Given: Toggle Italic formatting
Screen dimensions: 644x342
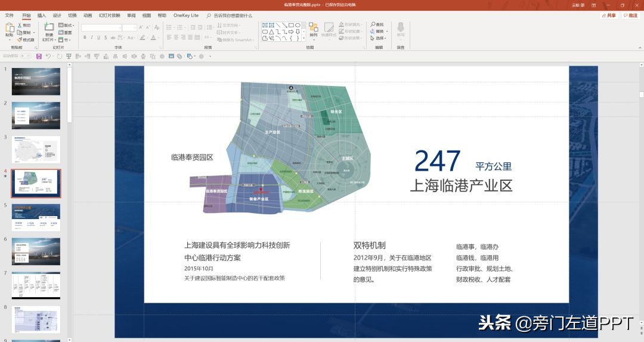Looking at the screenshot, I should (92, 38).
